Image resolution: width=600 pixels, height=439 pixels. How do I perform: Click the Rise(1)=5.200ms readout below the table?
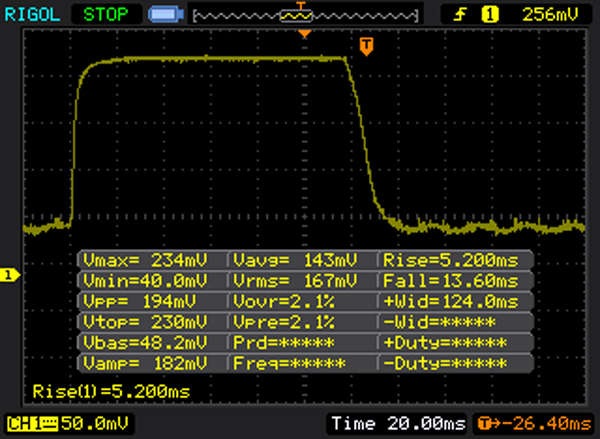point(111,392)
